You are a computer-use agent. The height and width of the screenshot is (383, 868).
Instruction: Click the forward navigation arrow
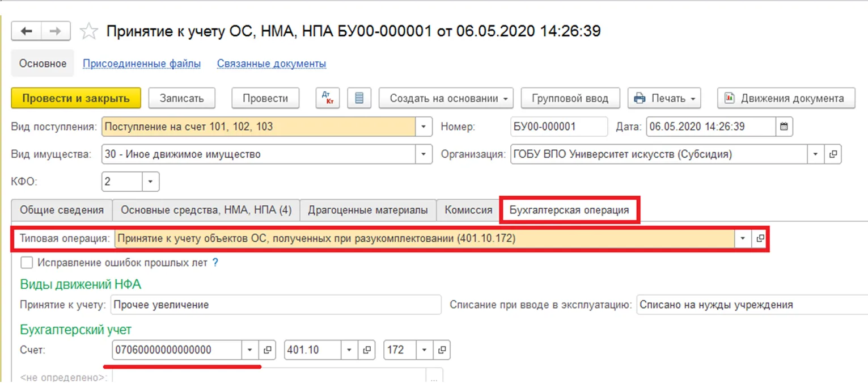click(55, 31)
